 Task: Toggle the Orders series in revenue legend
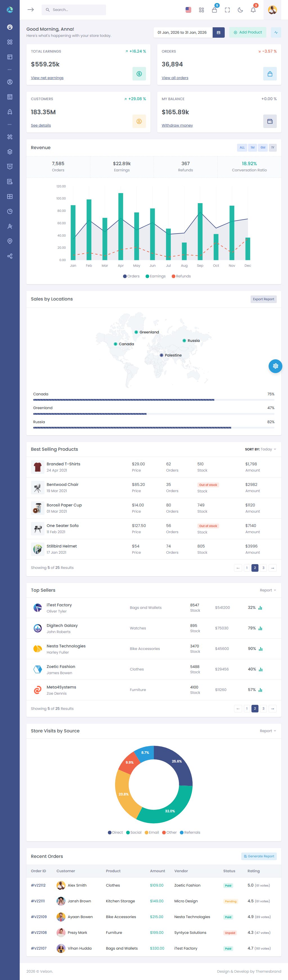click(131, 276)
